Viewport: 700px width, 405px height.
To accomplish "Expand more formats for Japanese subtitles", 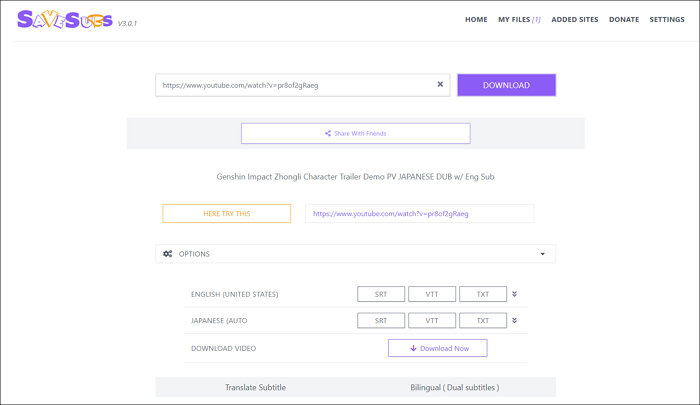I will pyautogui.click(x=515, y=321).
